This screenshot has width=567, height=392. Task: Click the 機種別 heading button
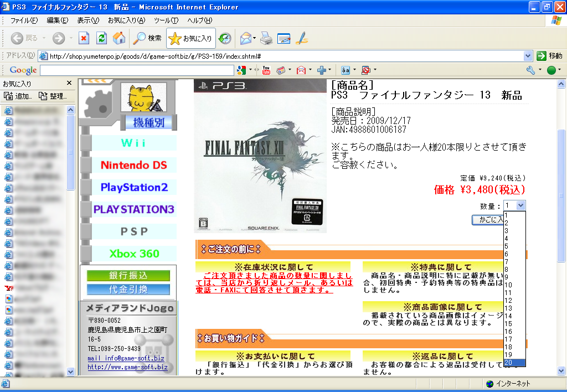(148, 122)
